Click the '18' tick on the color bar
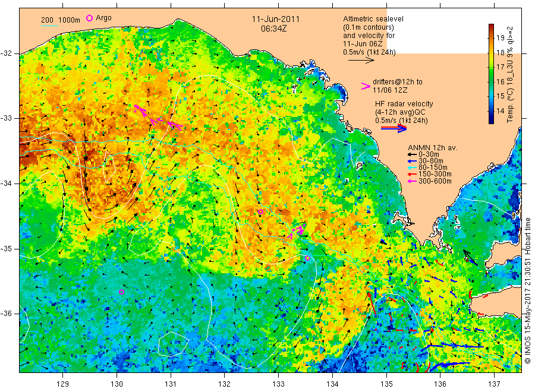This screenshot has height=392, width=535. 500,52
